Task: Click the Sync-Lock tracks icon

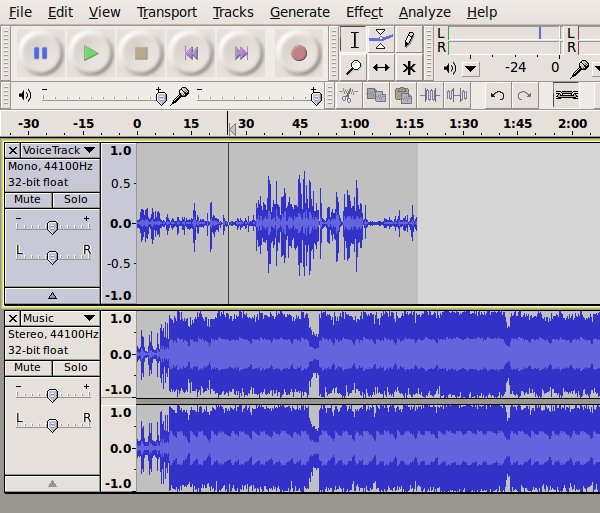Action: pos(566,95)
